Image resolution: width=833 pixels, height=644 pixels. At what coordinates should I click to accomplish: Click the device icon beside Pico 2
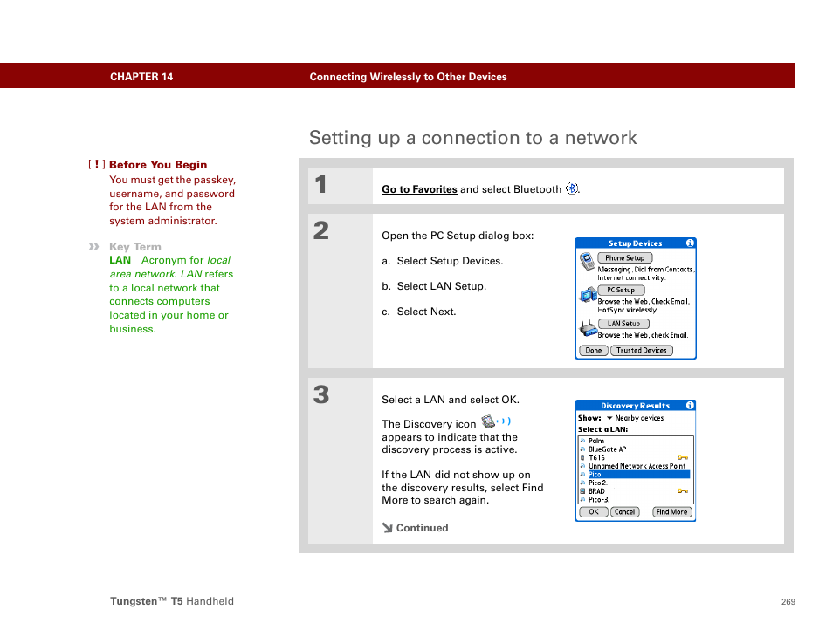[x=582, y=483]
